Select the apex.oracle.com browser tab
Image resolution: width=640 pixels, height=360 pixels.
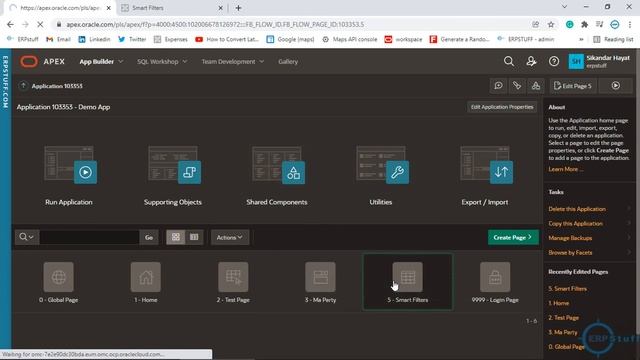tap(60, 8)
